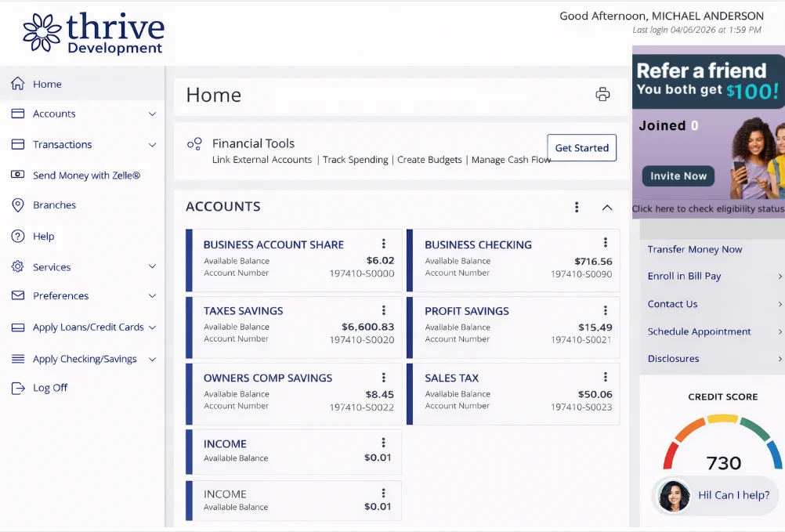Collapse the ACCOUNTS section with the up chevron

click(x=607, y=208)
